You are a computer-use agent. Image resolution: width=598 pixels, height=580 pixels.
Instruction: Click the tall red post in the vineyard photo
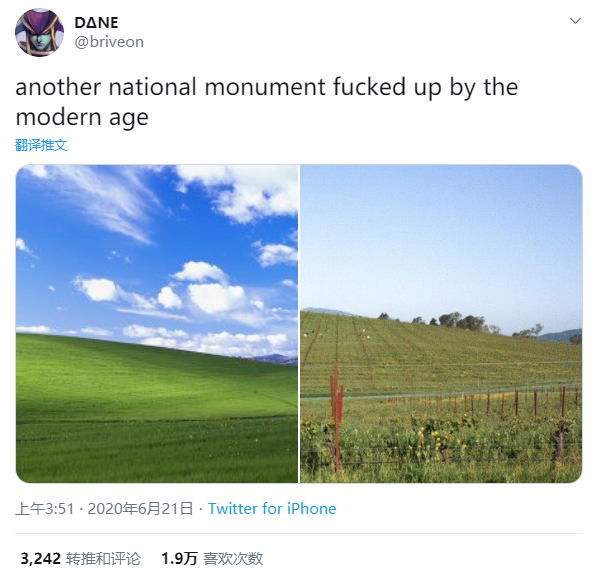[337, 418]
